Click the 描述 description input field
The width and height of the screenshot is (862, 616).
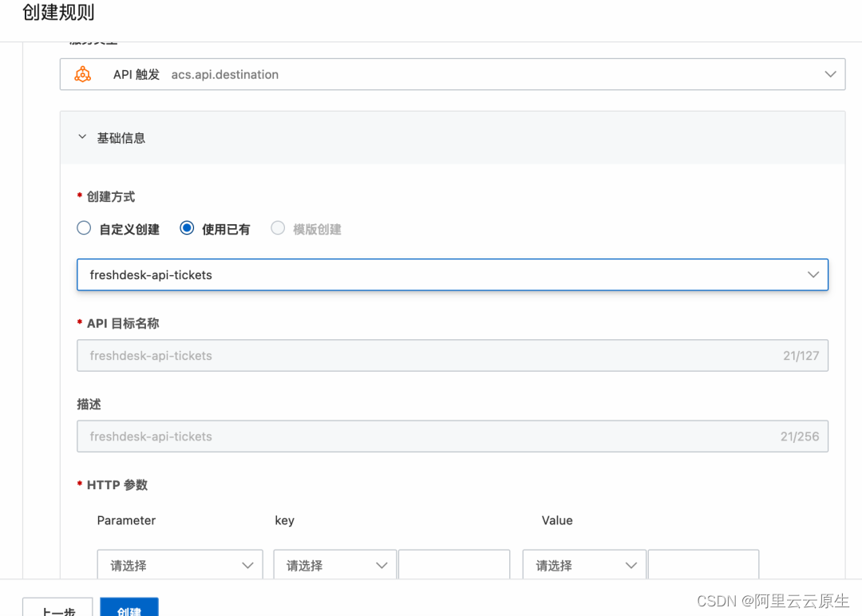coord(453,436)
